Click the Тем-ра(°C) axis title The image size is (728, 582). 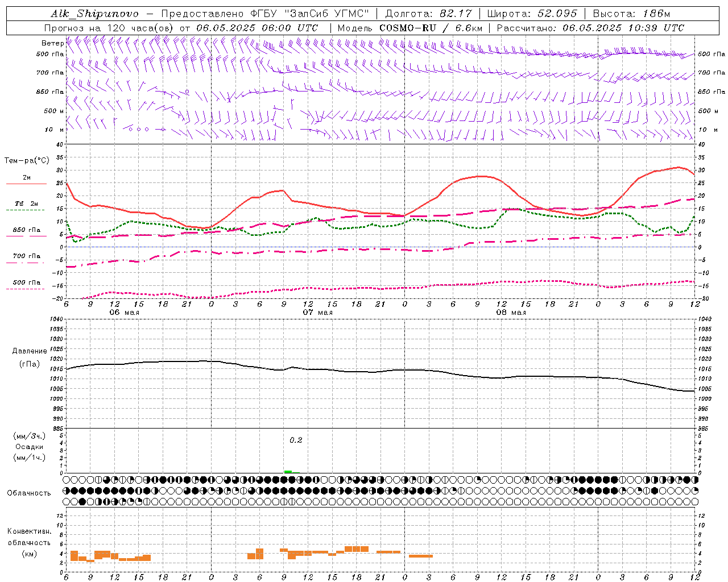tap(27, 161)
